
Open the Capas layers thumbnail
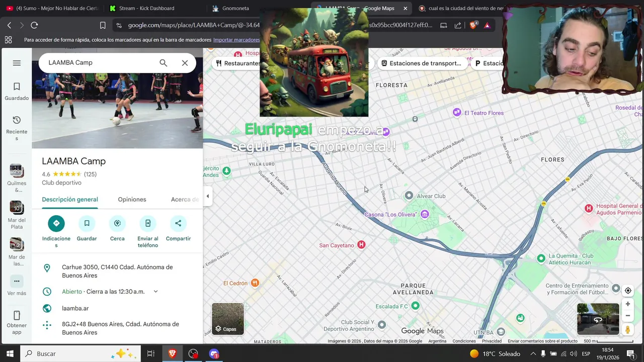[x=228, y=319]
